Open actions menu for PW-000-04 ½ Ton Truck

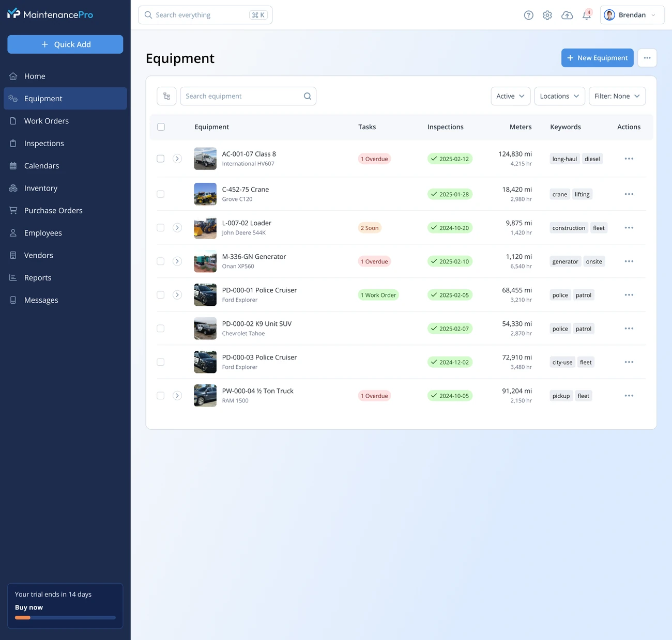coord(629,396)
